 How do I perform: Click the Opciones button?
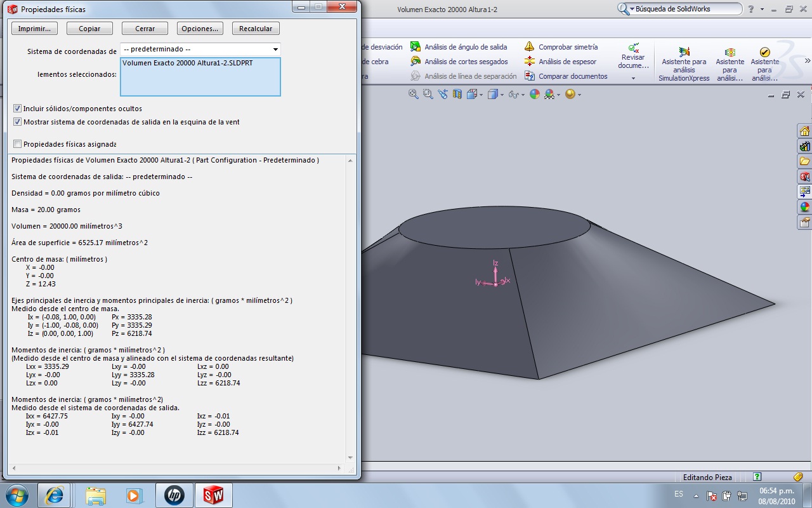(200, 29)
